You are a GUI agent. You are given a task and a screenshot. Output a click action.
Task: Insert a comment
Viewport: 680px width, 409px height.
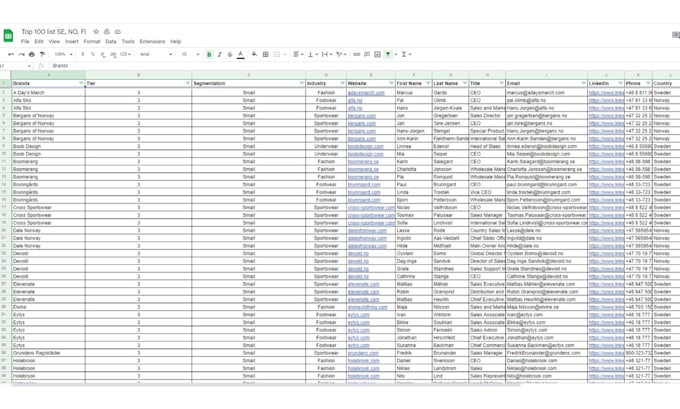coord(367,54)
